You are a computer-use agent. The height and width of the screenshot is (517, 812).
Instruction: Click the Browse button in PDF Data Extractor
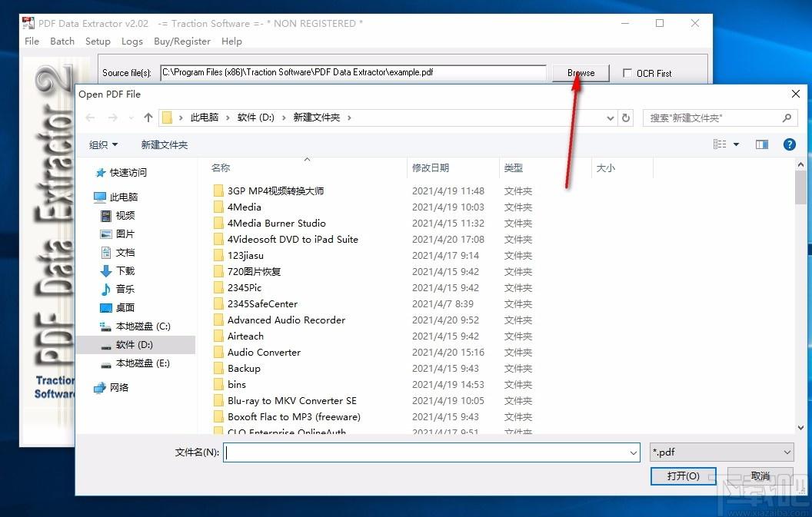point(581,73)
